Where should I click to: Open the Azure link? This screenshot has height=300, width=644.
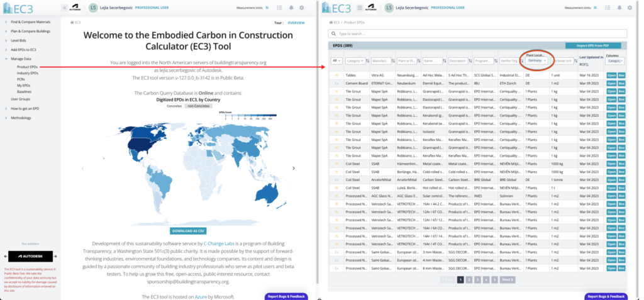(201, 297)
